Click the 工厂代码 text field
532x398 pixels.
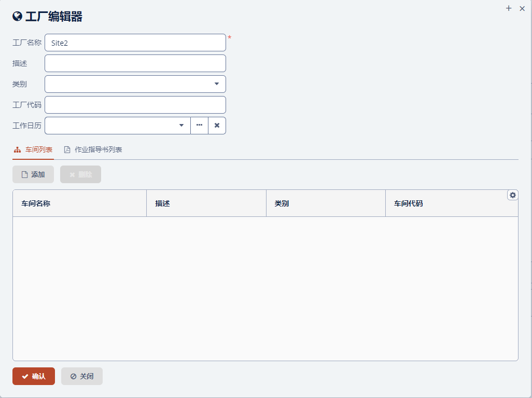click(x=135, y=105)
